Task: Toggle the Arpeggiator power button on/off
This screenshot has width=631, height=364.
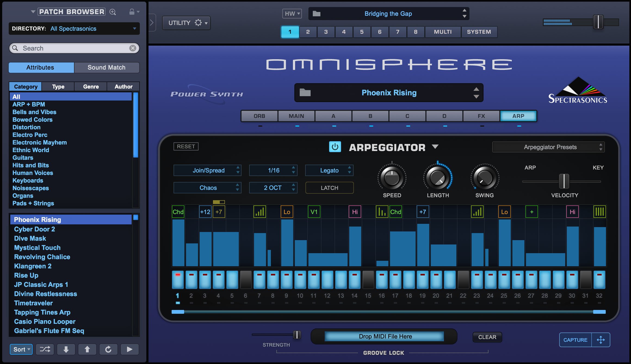Action: (x=337, y=147)
